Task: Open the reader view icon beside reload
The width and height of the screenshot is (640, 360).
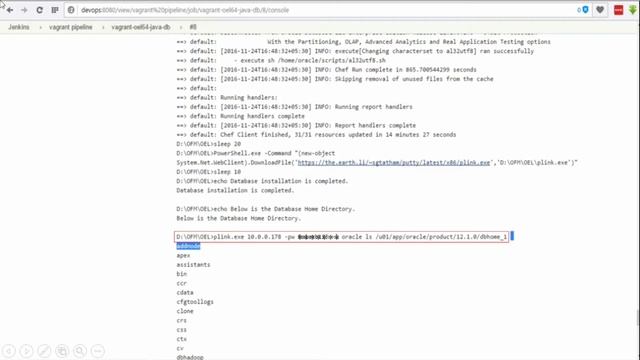Action: [x=55, y=10]
